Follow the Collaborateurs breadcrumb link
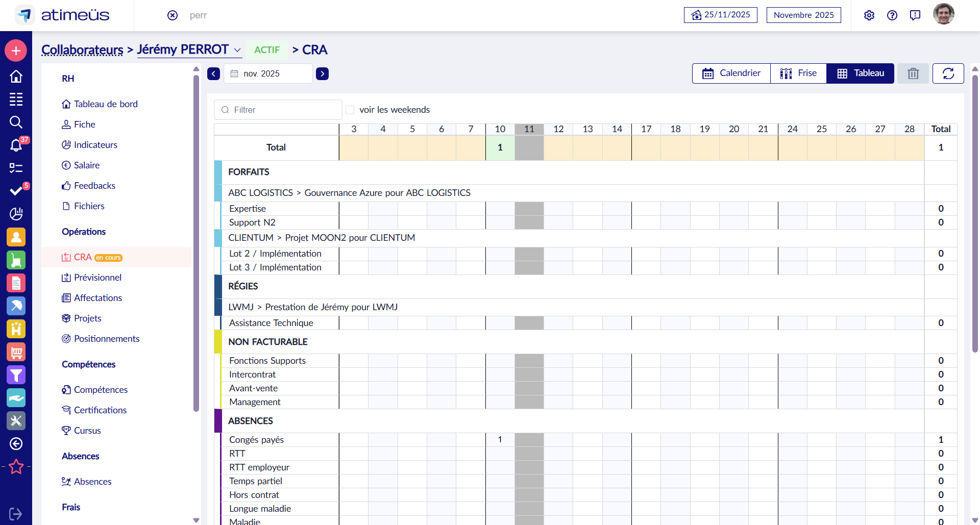The image size is (980, 525). click(82, 50)
